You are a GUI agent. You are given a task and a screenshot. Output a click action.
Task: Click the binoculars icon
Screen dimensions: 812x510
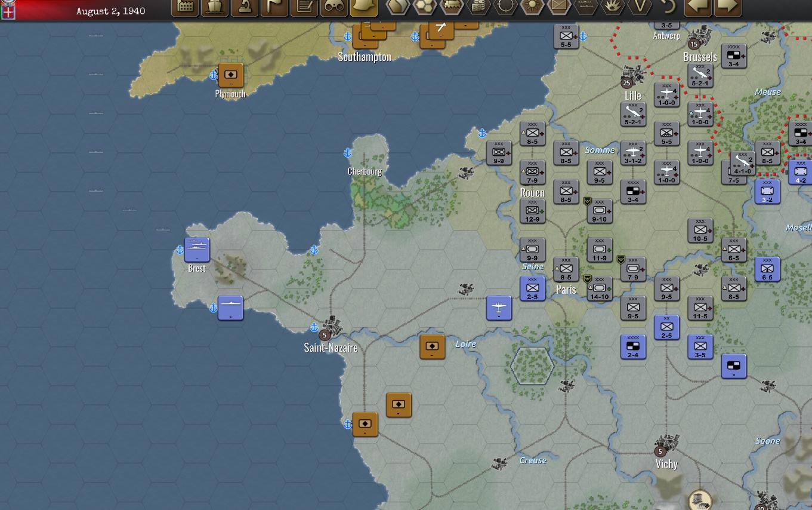[x=334, y=7]
